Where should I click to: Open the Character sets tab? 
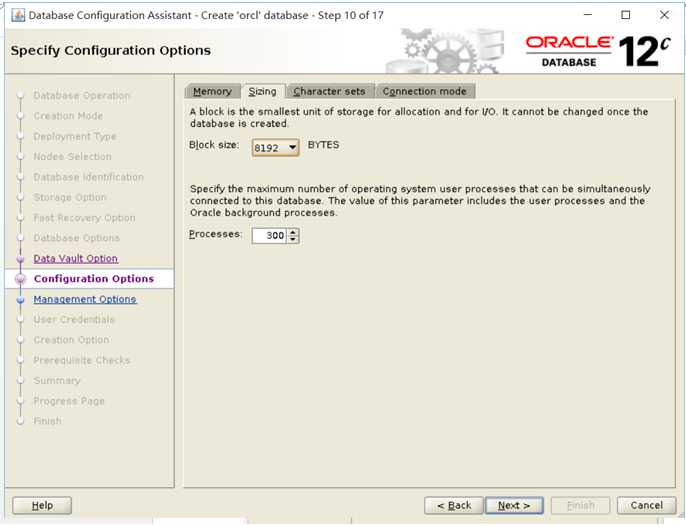[x=329, y=91]
